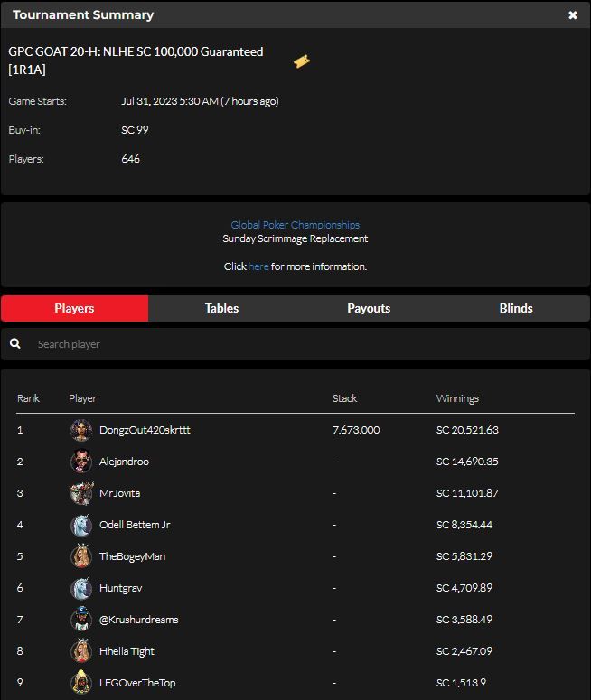Image resolution: width=591 pixels, height=700 pixels.
Task: Click the Winnings column header
Action: [457, 398]
